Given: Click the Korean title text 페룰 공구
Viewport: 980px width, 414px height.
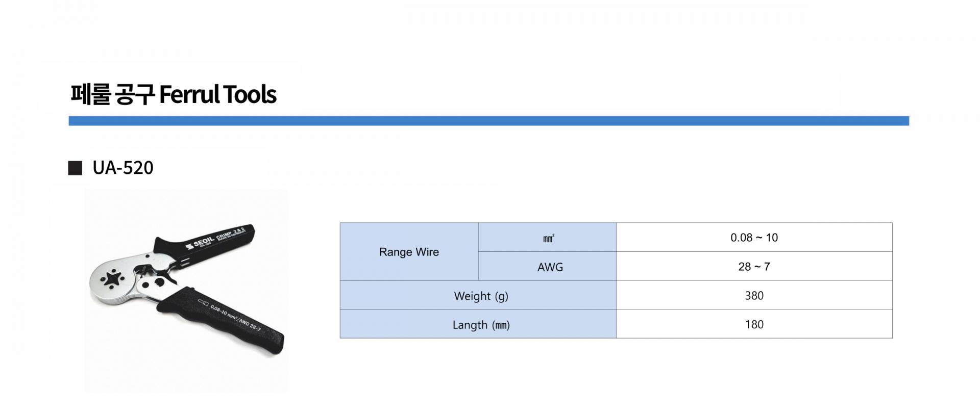Looking at the screenshot, I should [112, 94].
